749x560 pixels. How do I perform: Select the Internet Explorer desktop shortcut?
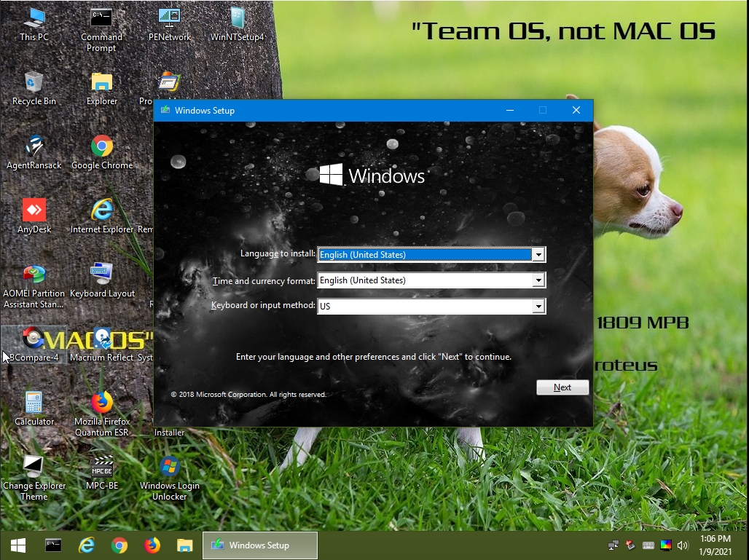click(x=102, y=217)
